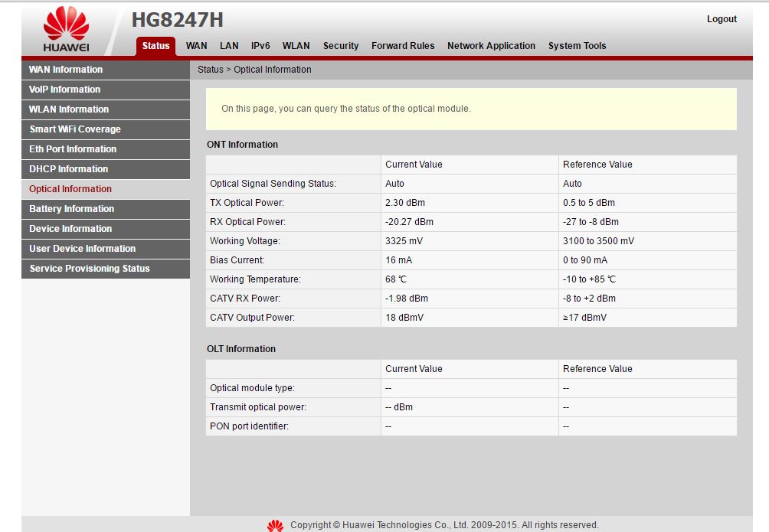Select the Status tab

155,46
